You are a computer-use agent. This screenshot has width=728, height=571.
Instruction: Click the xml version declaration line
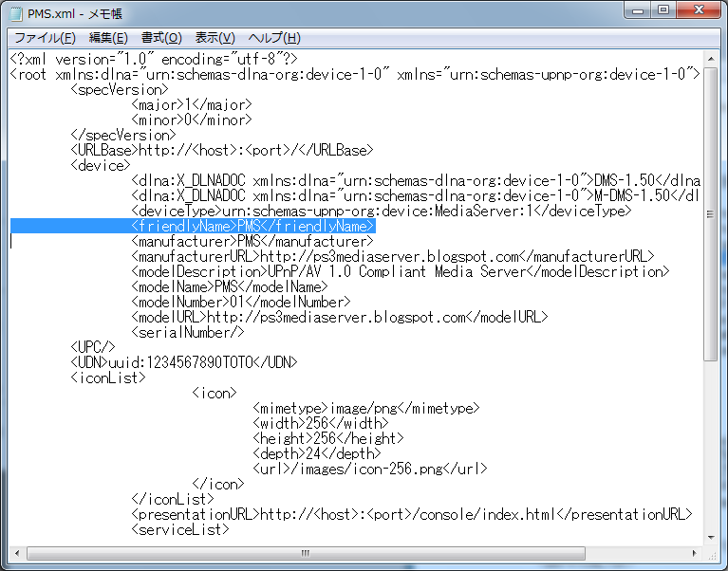point(154,60)
